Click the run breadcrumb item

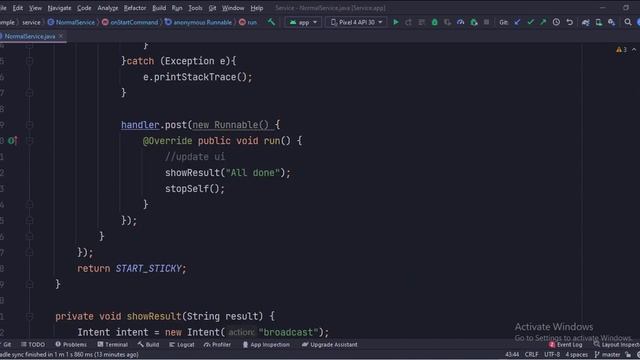pos(248,22)
